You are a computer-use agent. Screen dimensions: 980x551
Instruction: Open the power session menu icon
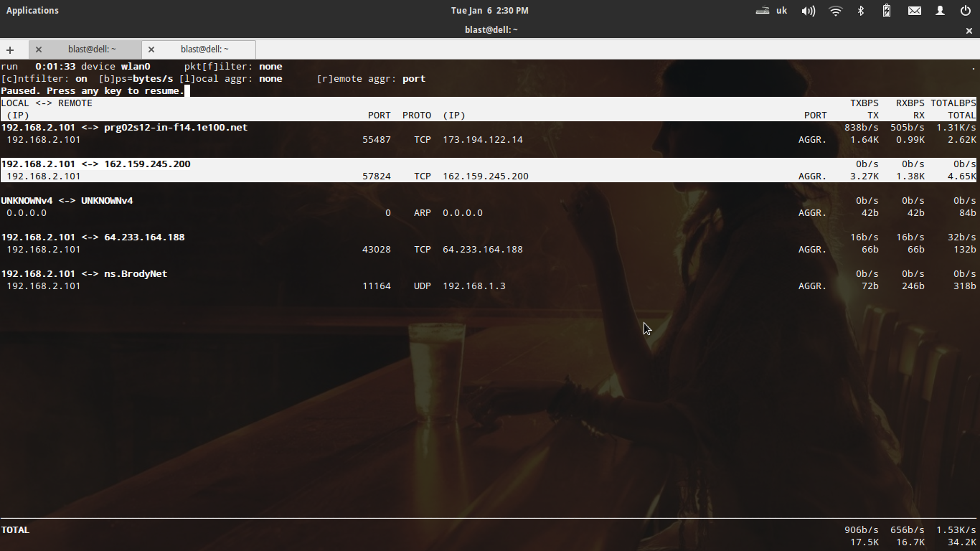point(966,11)
